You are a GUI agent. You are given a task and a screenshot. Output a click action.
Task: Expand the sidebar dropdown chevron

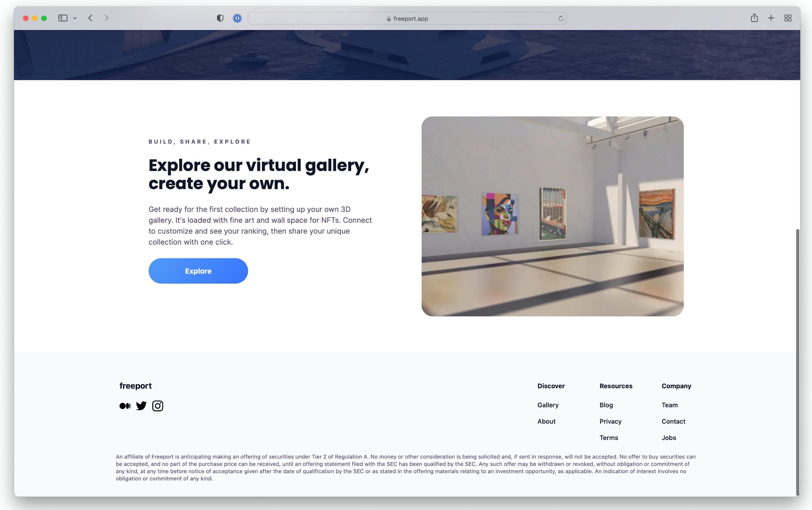coord(75,18)
